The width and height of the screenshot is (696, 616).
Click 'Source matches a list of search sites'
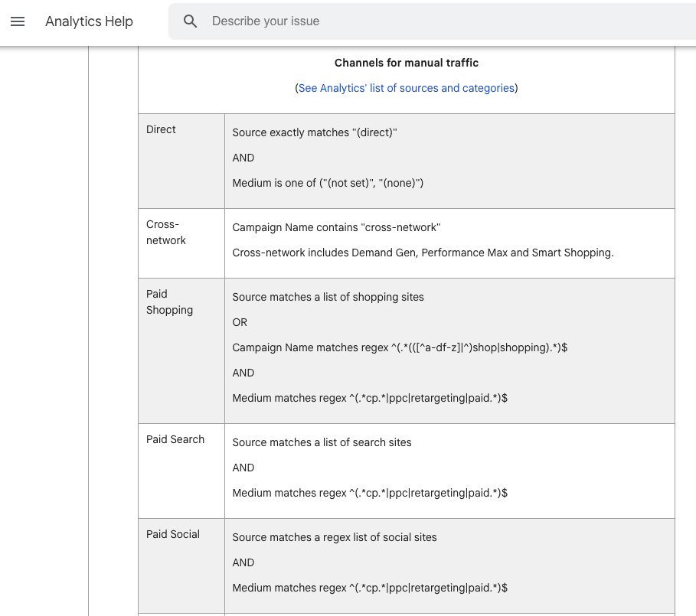[322, 442]
